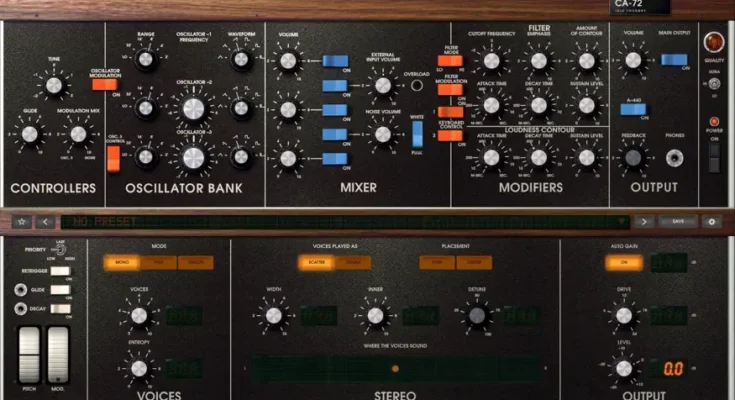Switch the White/Pink noise type switch

click(x=417, y=134)
